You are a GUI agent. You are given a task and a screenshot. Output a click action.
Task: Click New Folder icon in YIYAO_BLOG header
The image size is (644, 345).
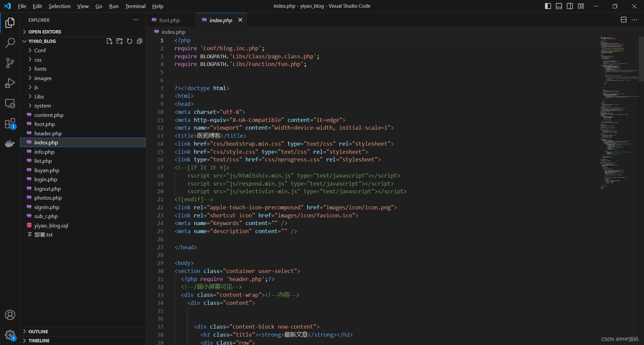tap(119, 41)
